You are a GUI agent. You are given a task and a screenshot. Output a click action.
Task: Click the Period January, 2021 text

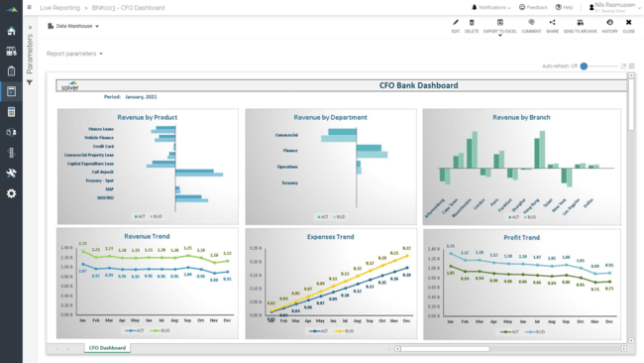tap(130, 97)
